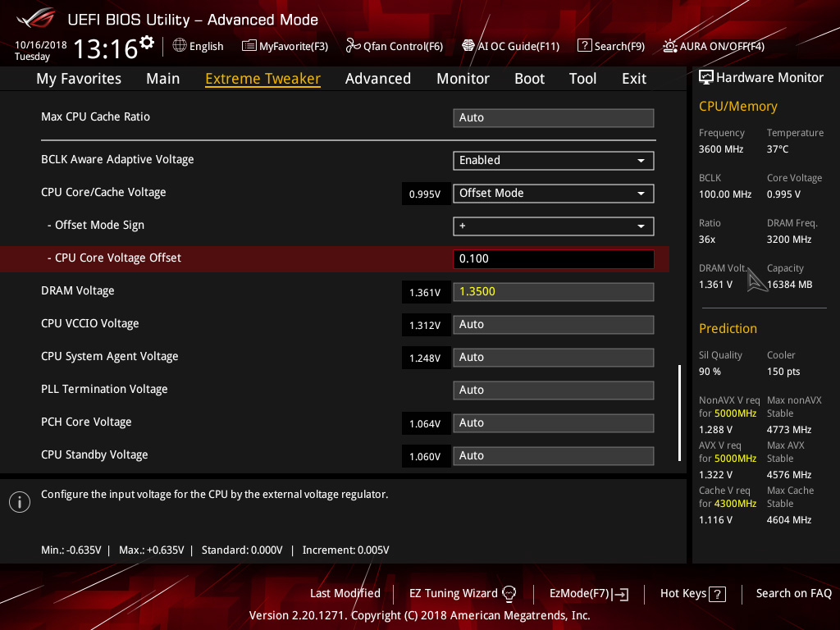
Task: Click the 16384 MB capacity value
Action: 789,285
